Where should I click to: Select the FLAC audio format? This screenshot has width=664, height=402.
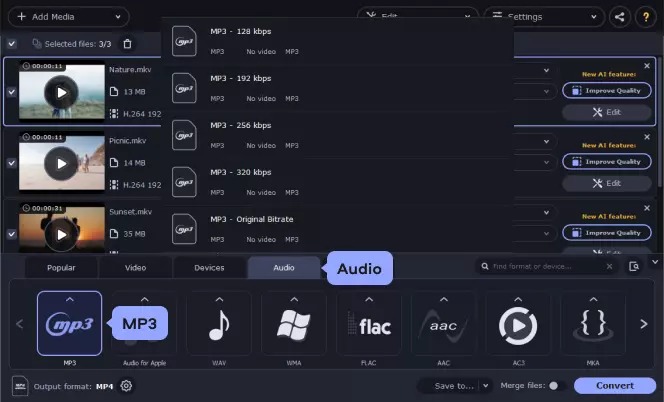click(x=369, y=323)
